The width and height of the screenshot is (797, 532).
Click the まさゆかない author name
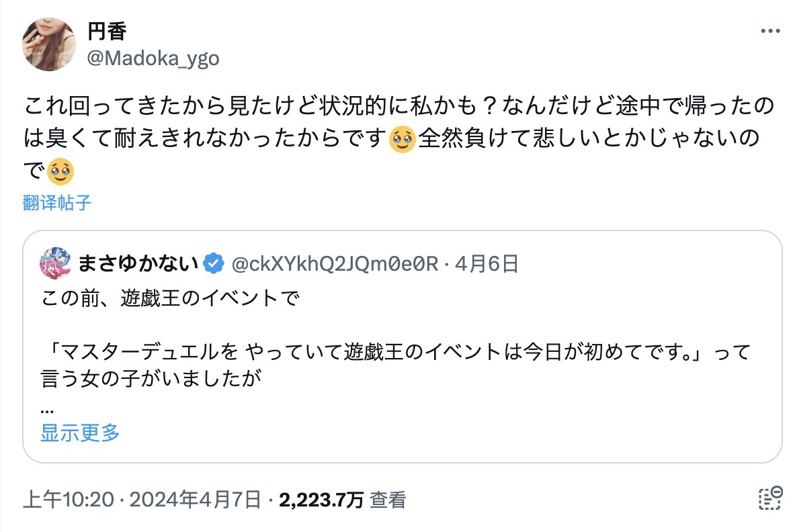pyautogui.click(x=139, y=264)
